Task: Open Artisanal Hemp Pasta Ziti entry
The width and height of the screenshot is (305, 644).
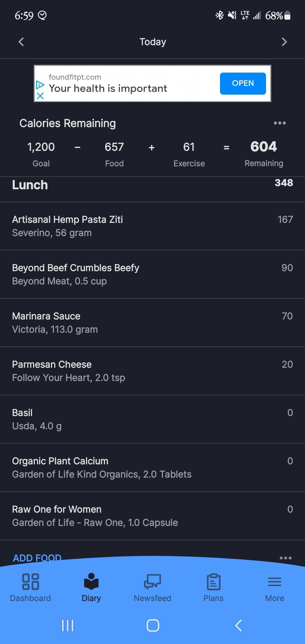Action: tap(152, 226)
